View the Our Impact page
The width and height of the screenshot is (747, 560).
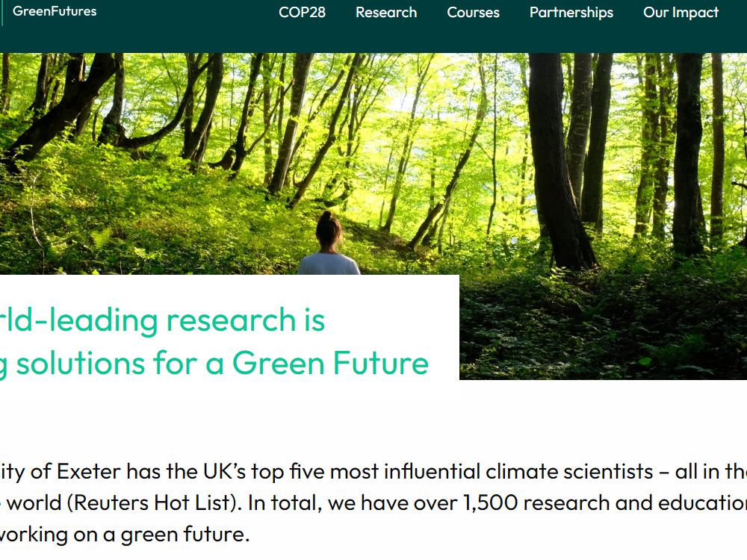click(x=681, y=13)
